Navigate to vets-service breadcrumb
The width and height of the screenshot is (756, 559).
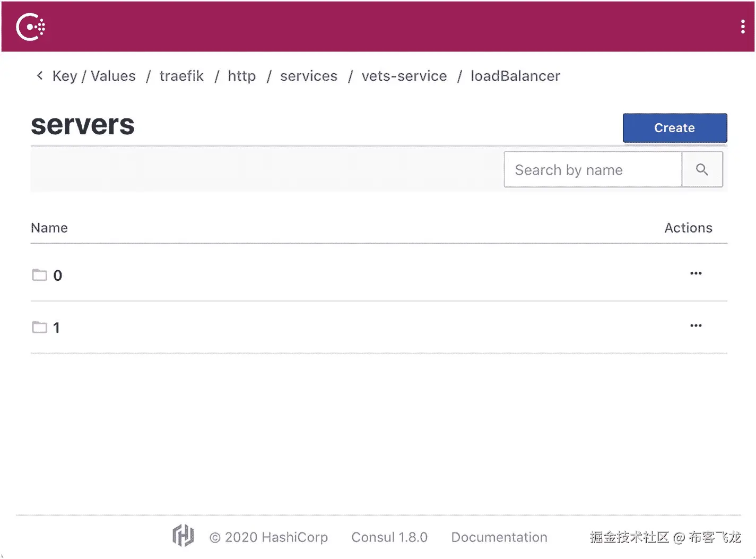pos(404,76)
